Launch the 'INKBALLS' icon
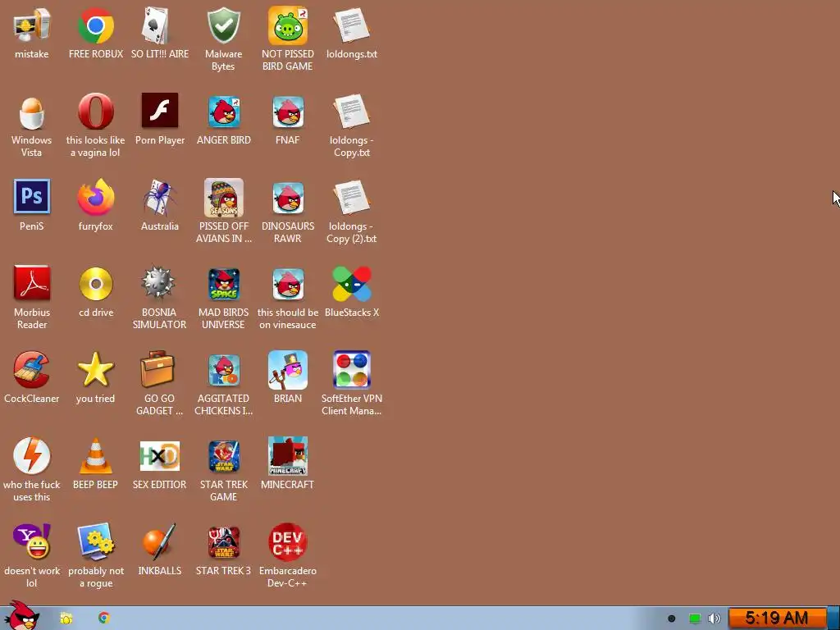The width and height of the screenshot is (840, 630). [x=160, y=541]
